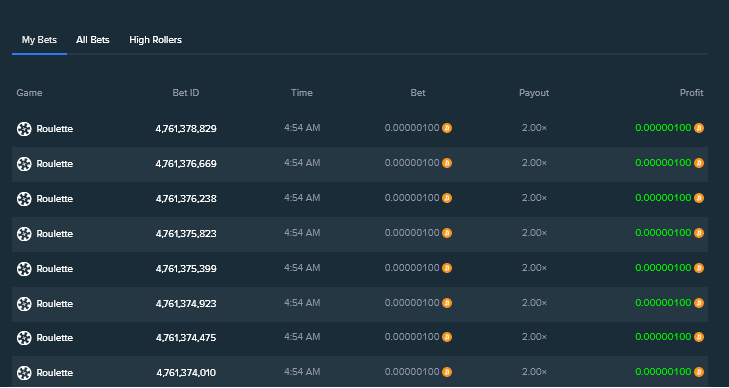Click the Bet column bitcoin icon in row 4,761,376,238
This screenshot has height=388, width=729.
447,198
